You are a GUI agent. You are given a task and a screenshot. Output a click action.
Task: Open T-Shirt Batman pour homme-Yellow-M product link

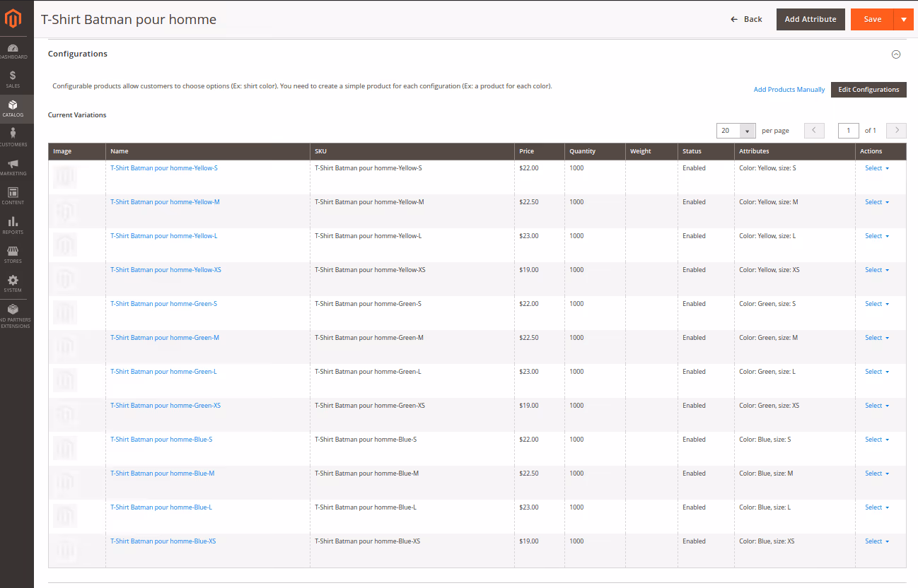click(x=165, y=202)
